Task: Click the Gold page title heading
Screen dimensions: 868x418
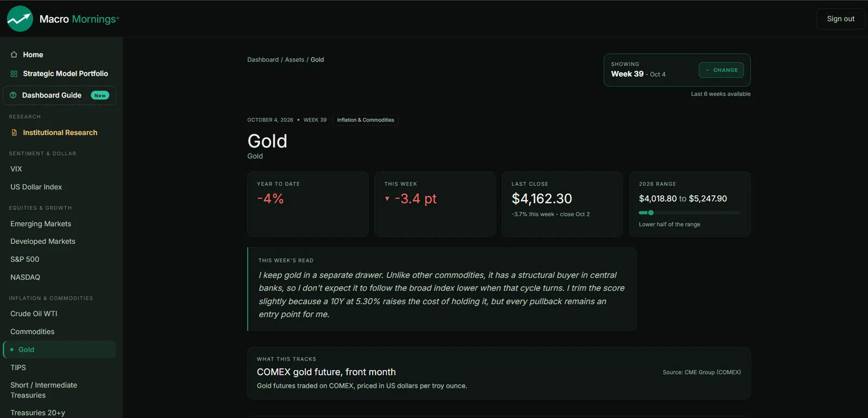Action: (x=267, y=142)
